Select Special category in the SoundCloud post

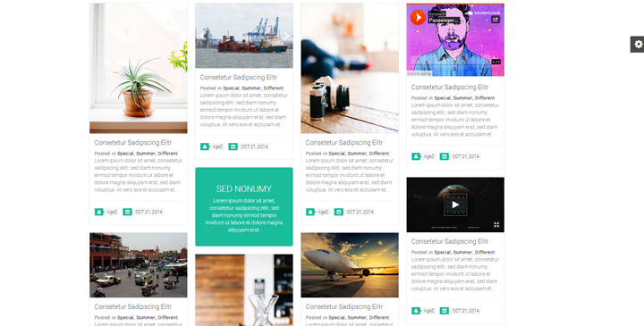click(442, 98)
